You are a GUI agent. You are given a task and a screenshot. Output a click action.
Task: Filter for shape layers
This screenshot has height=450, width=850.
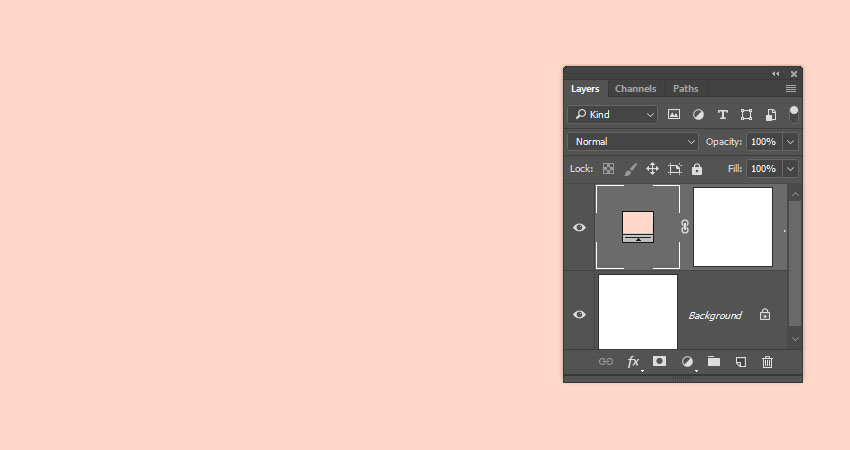(x=746, y=114)
